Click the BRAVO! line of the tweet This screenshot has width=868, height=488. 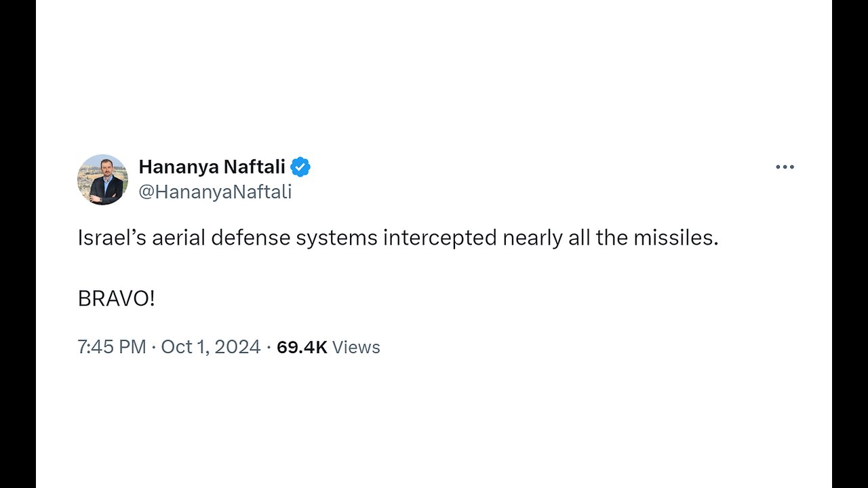[x=117, y=298]
